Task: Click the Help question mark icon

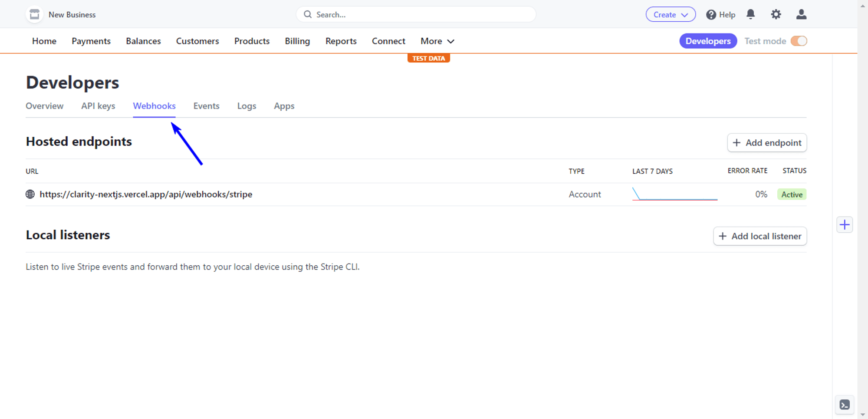Action: tap(711, 15)
